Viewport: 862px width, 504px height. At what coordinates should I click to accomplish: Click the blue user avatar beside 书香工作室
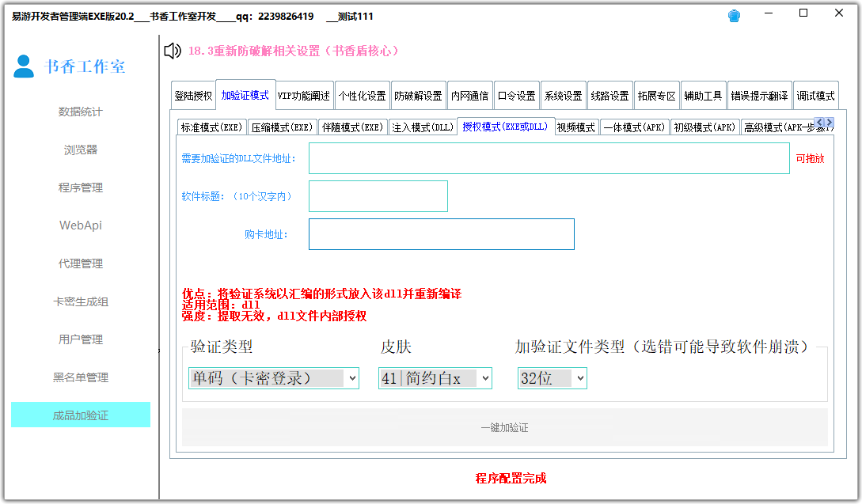point(22,66)
